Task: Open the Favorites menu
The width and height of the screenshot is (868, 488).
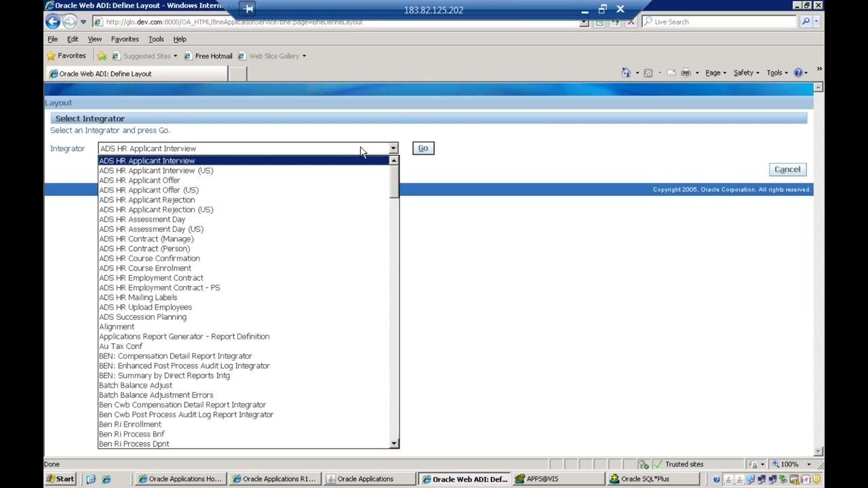Action: (125, 39)
